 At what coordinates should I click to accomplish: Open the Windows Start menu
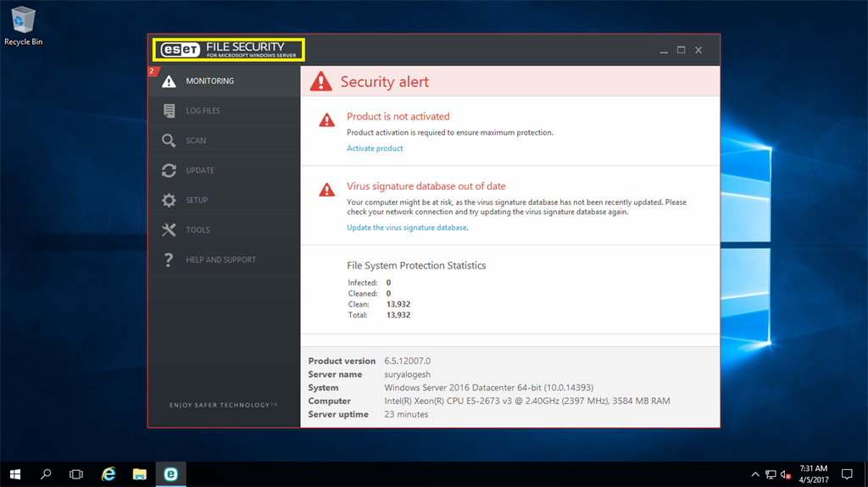coord(15,474)
